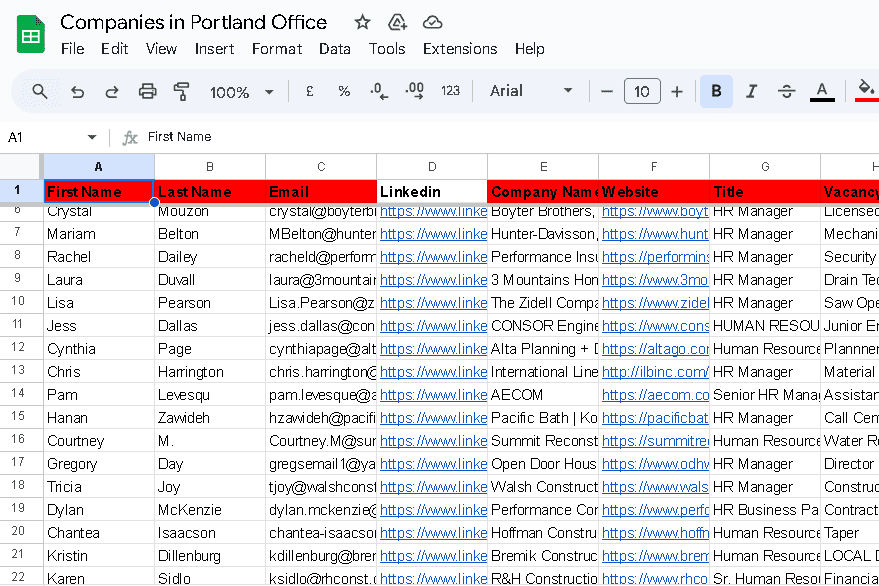879x586 pixels.
Task: Open more number formats 123
Action: point(450,91)
